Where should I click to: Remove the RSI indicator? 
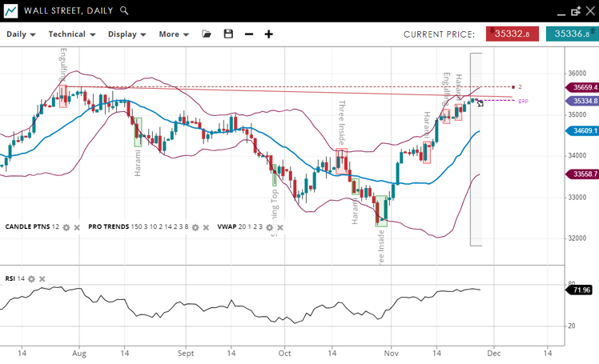coord(42,278)
